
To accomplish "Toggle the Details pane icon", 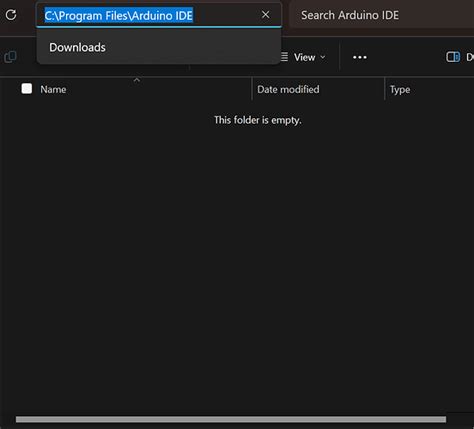I will (x=453, y=57).
